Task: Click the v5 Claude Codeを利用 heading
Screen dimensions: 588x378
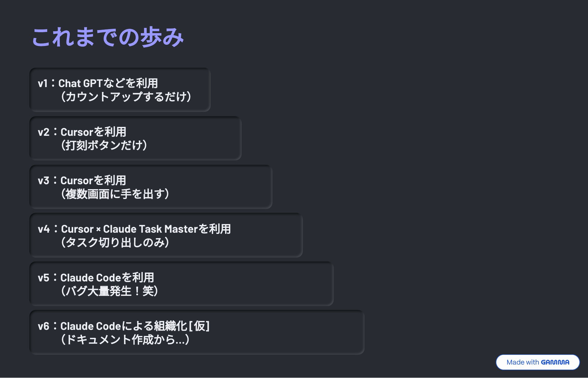Action: (x=96, y=277)
